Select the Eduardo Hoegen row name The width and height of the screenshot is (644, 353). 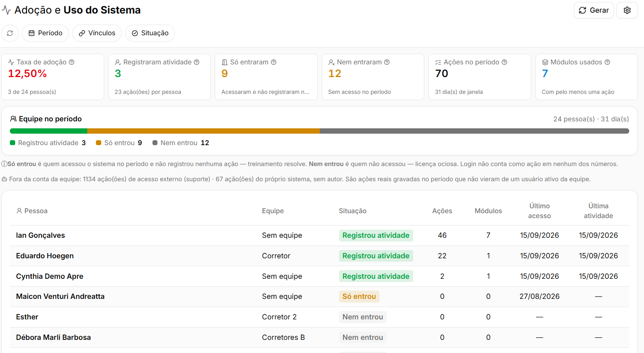point(45,256)
